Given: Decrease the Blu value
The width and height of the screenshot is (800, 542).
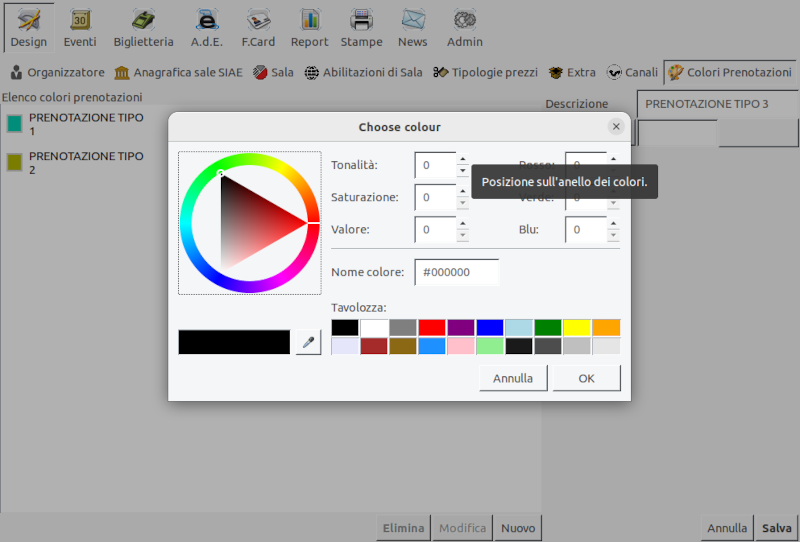Looking at the screenshot, I should tap(613, 235).
